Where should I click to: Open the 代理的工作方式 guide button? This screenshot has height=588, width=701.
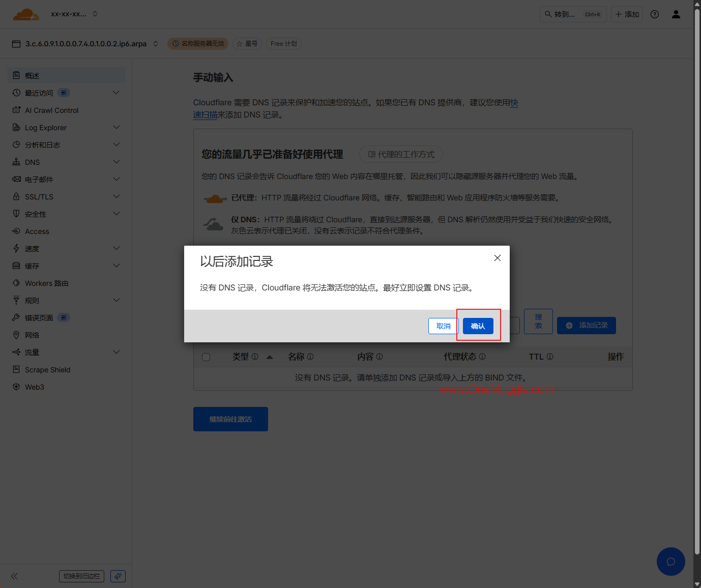(401, 154)
